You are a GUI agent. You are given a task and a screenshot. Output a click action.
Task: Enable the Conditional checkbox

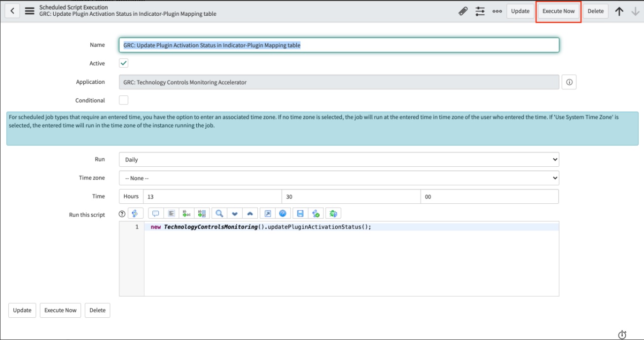[x=124, y=100]
